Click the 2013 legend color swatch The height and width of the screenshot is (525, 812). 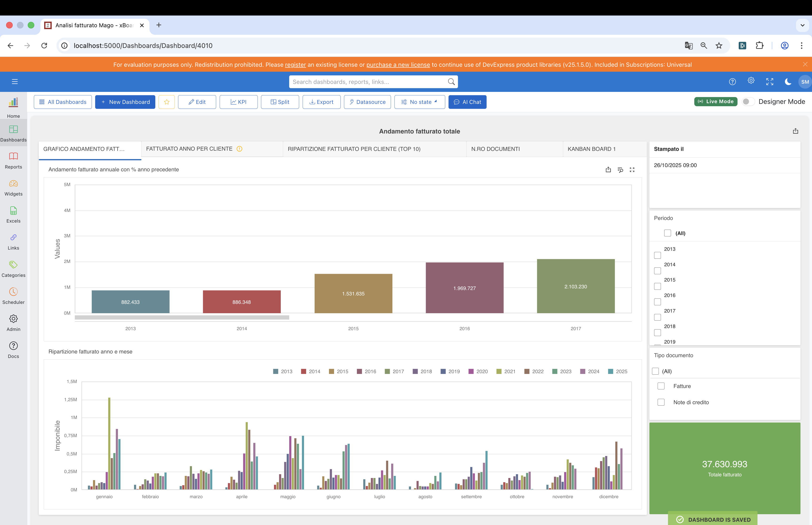pos(276,372)
